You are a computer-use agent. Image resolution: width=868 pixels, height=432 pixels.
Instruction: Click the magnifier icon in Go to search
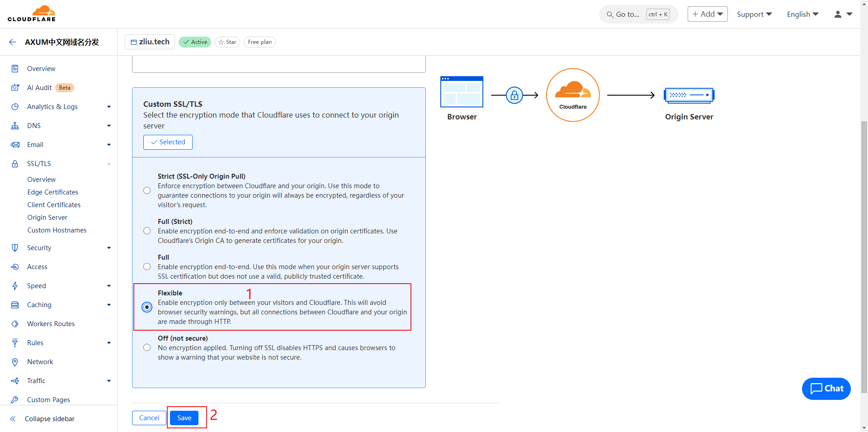coord(610,14)
